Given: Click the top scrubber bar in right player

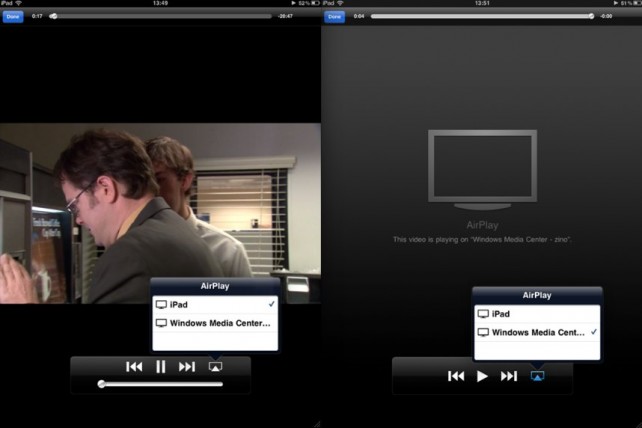Looking at the screenshot, I should [x=480, y=16].
